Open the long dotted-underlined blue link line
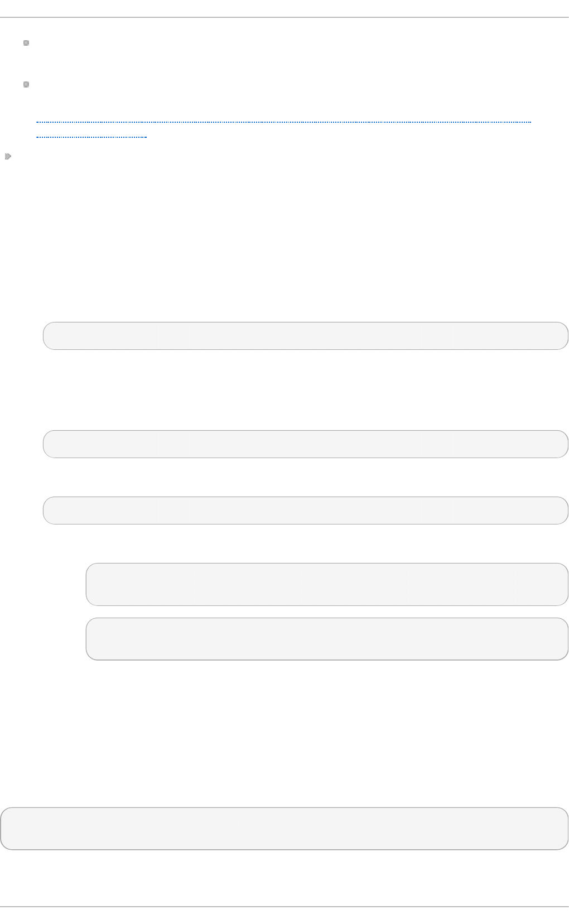This screenshot has width=569, height=924. pos(283,122)
